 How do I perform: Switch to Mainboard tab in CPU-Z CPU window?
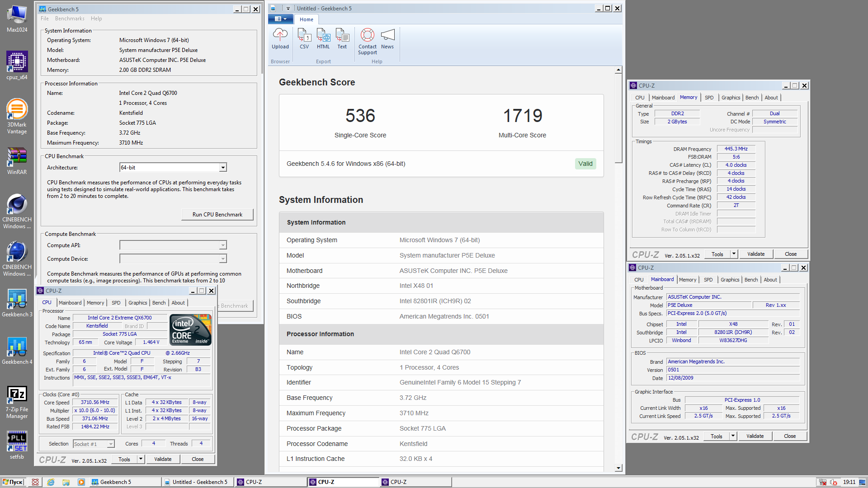pyautogui.click(x=70, y=303)
